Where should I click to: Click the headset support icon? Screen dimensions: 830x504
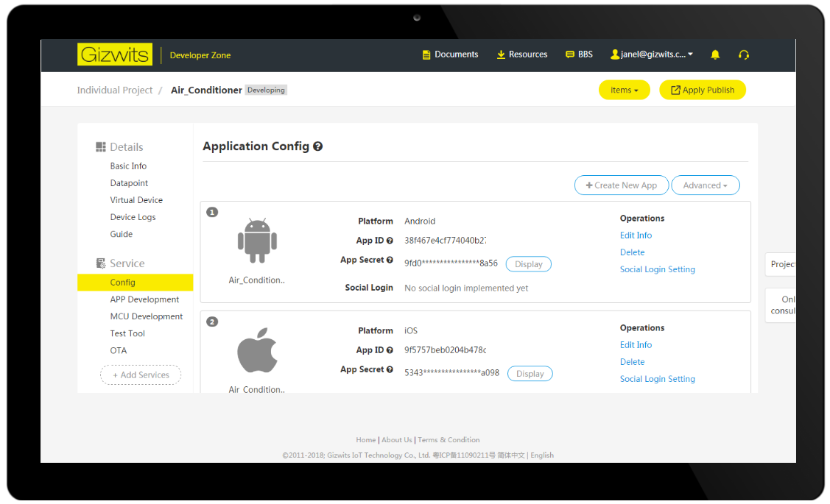744,54
